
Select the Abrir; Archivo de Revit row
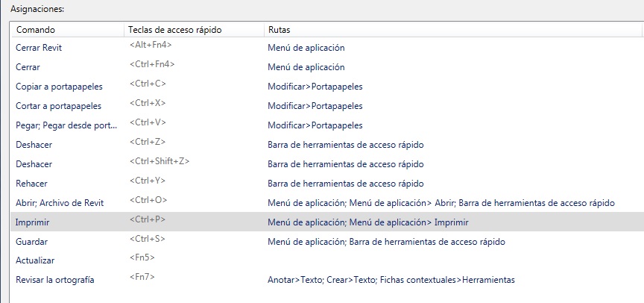pyautogui.click(x=60, y=203)
